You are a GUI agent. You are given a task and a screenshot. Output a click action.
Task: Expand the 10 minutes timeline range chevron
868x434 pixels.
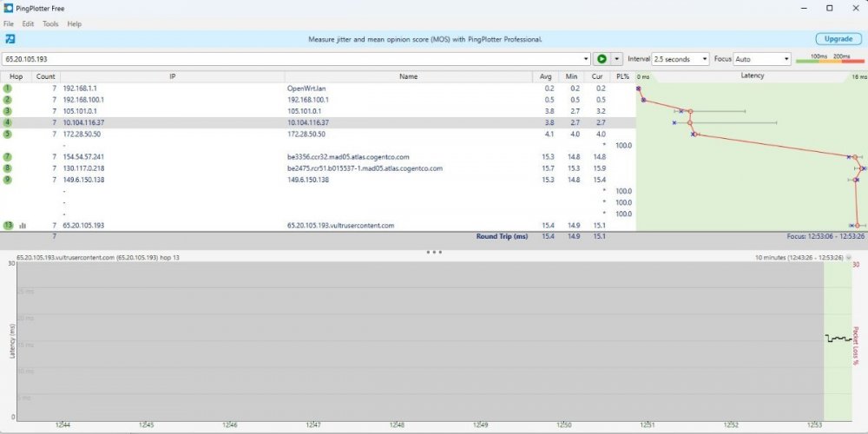pyautogui.click(x=849, y=258)
